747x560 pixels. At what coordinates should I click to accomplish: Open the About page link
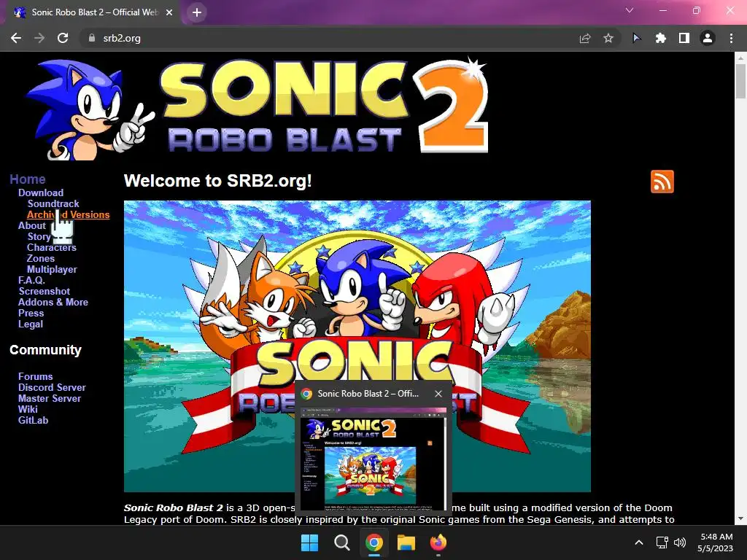32,226
